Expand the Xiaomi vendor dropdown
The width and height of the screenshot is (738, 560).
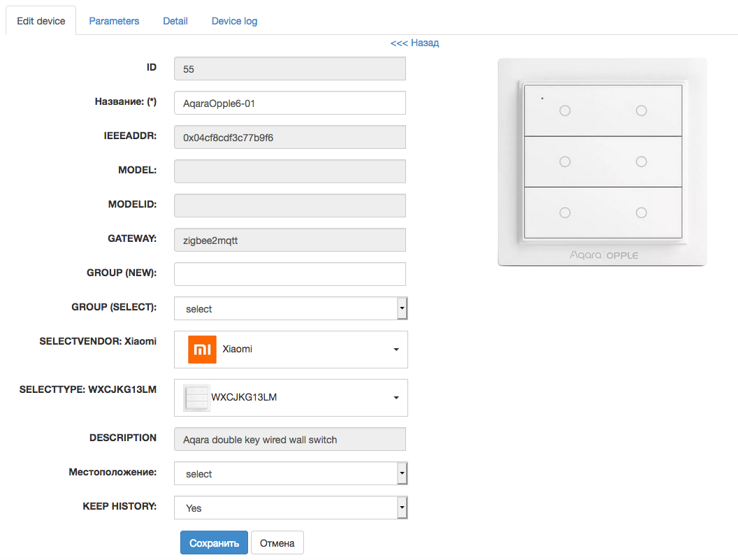pyautogui.click(x=290, y=350)
